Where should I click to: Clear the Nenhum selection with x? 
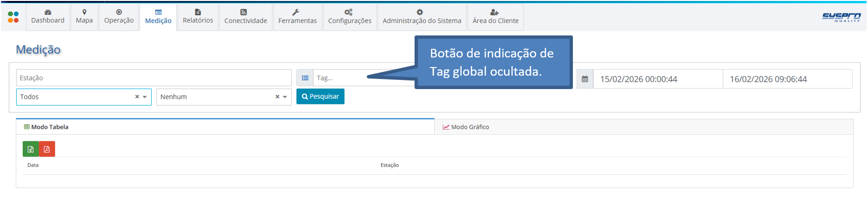(277, 97)
